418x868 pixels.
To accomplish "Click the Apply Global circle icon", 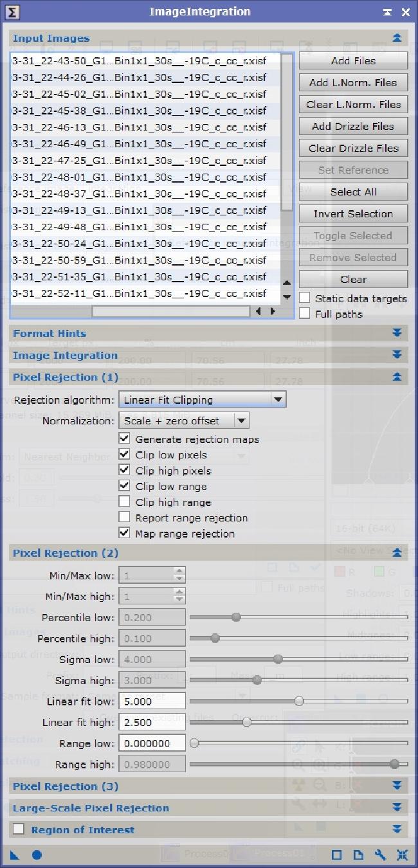I will (37, 855).
